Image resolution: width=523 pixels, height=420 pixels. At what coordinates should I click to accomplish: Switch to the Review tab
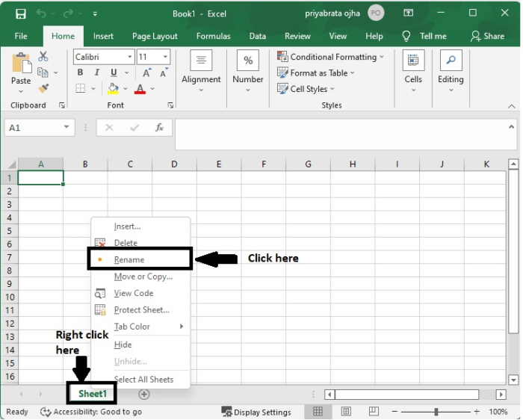coord(297,36)
